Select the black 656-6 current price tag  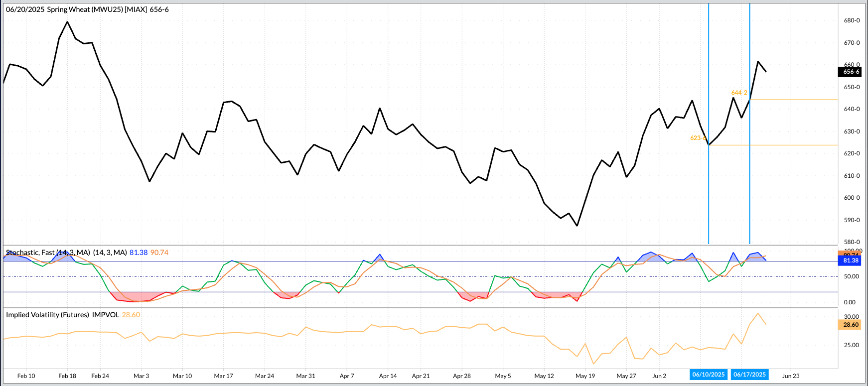[x=851, y=72]
